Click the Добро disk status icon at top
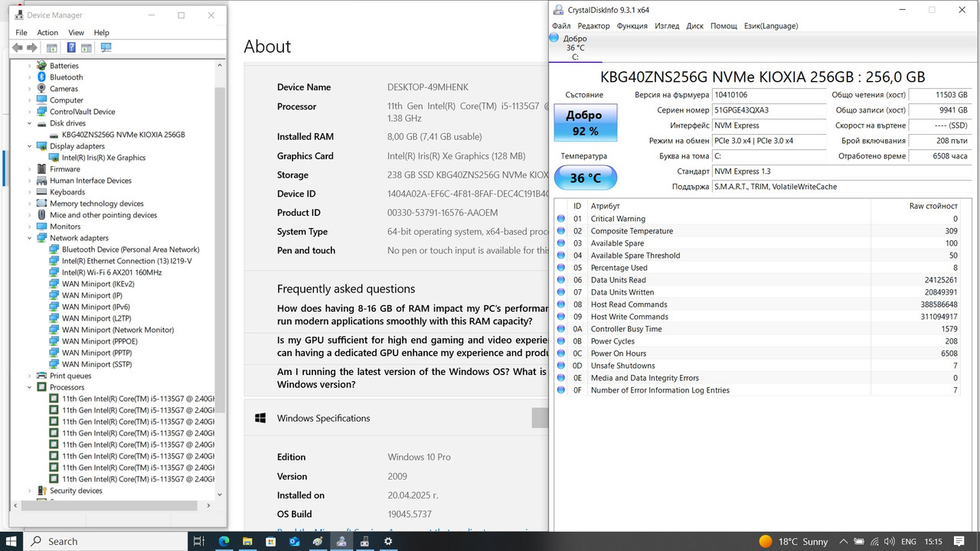Viewport: 980px width, 551px height. click(x=554, y=38)
